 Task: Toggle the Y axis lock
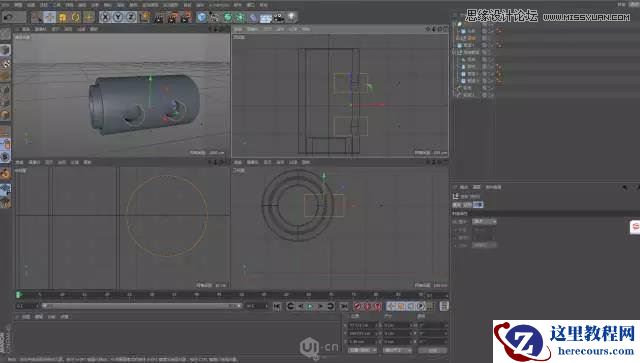(118, 17)
